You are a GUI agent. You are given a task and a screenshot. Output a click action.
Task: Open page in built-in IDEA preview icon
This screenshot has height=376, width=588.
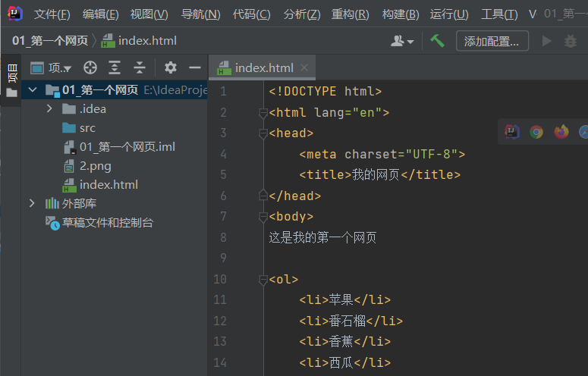[x=512, y=132]
